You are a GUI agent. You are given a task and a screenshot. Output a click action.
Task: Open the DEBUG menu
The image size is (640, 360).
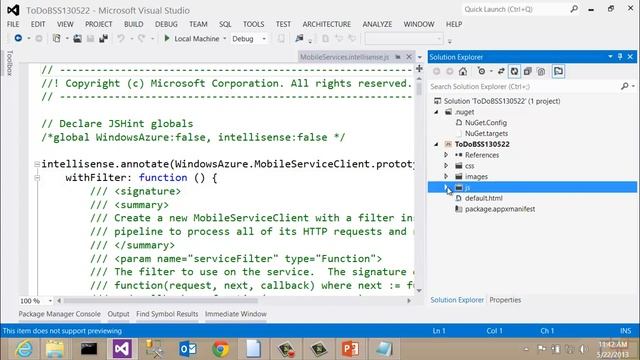[166, 24]
